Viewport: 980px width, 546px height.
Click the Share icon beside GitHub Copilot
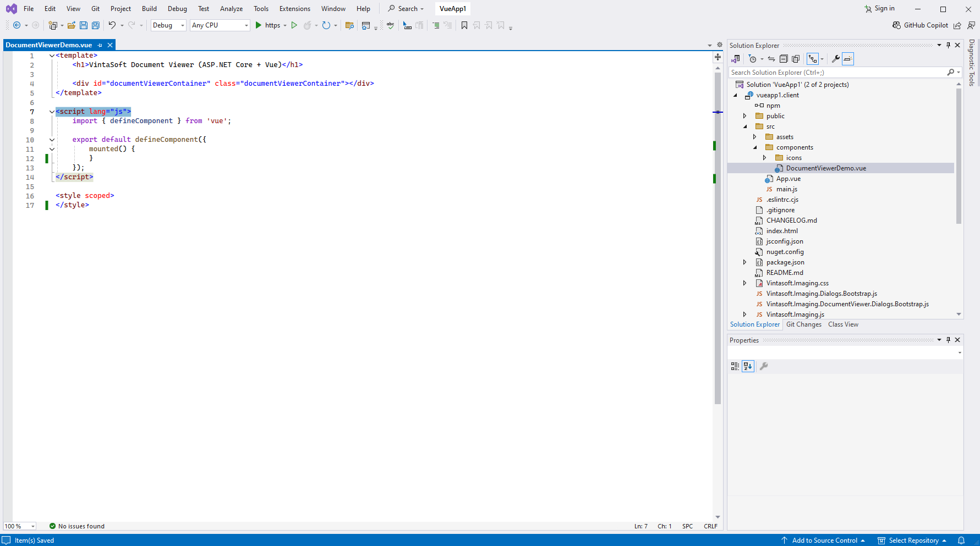coord(957,25)
